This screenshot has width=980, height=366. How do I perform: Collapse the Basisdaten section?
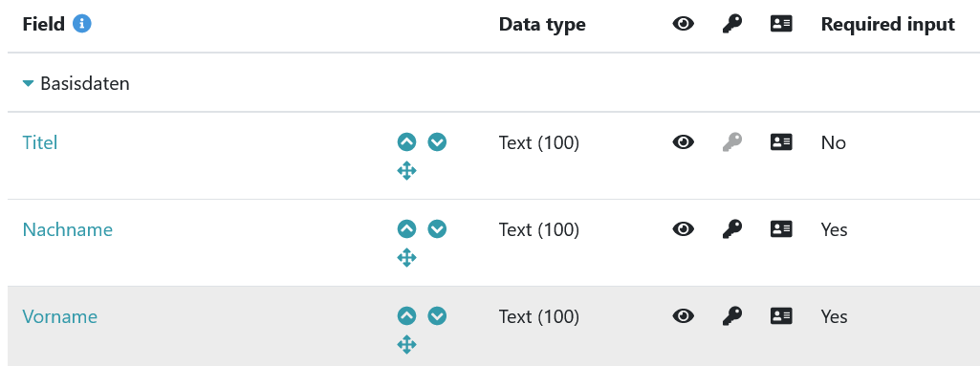(28, 83)
